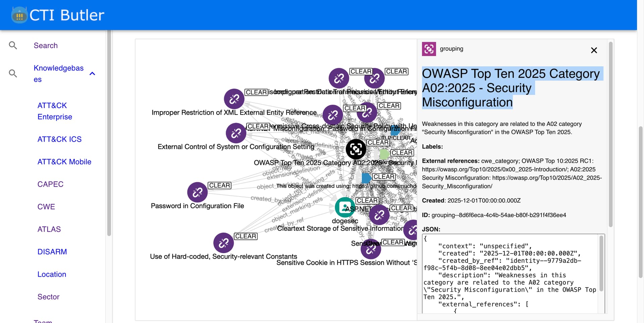Select the External Control of System node

(236, 133)
